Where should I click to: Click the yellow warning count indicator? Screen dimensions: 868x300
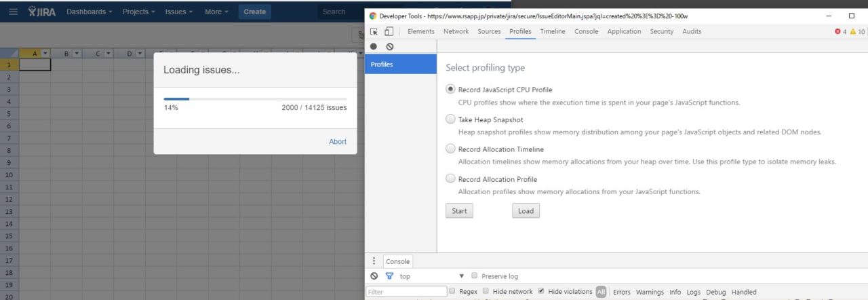857,31
